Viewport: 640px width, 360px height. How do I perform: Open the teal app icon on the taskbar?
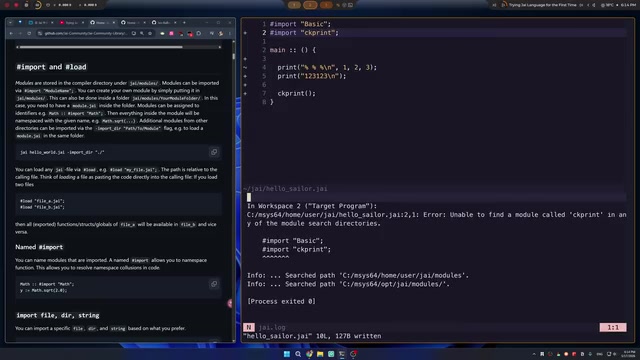pos(331,354)
